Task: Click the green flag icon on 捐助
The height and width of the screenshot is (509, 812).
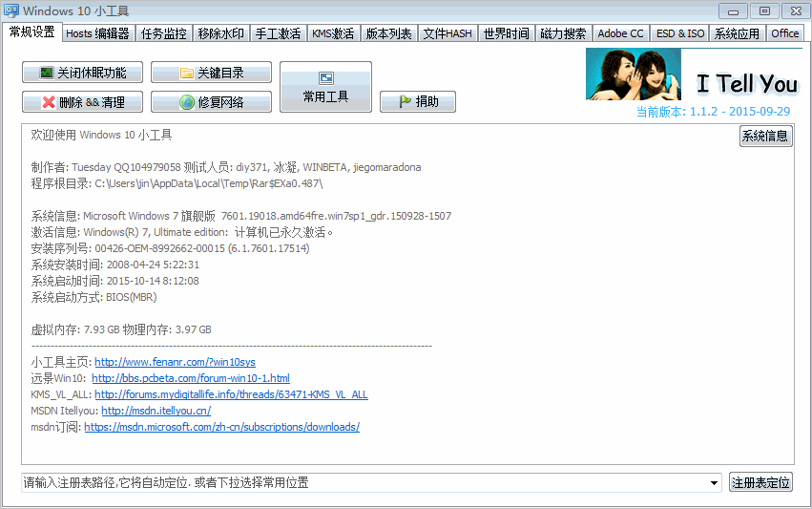Action: [405, 101]
